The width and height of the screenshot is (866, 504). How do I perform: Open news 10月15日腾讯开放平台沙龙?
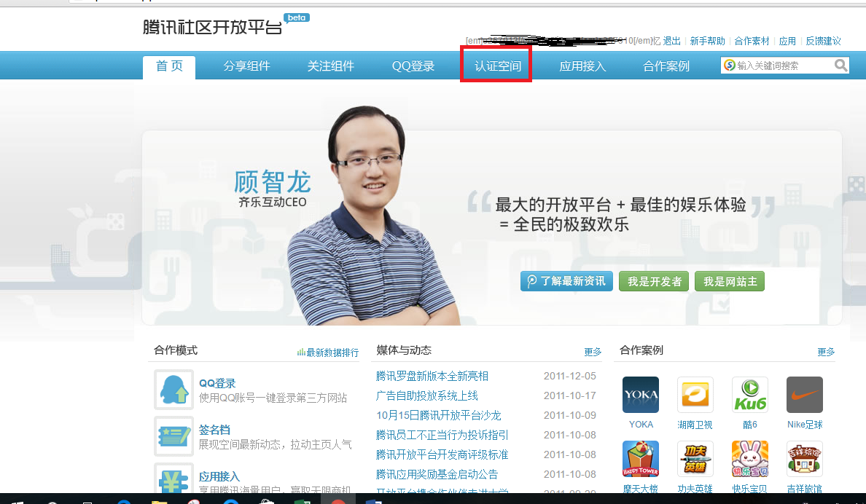(x=439, y=415)
